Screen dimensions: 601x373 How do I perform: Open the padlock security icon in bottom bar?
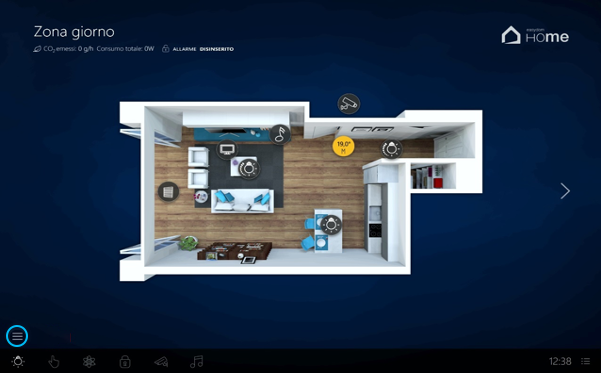[125, 361]
